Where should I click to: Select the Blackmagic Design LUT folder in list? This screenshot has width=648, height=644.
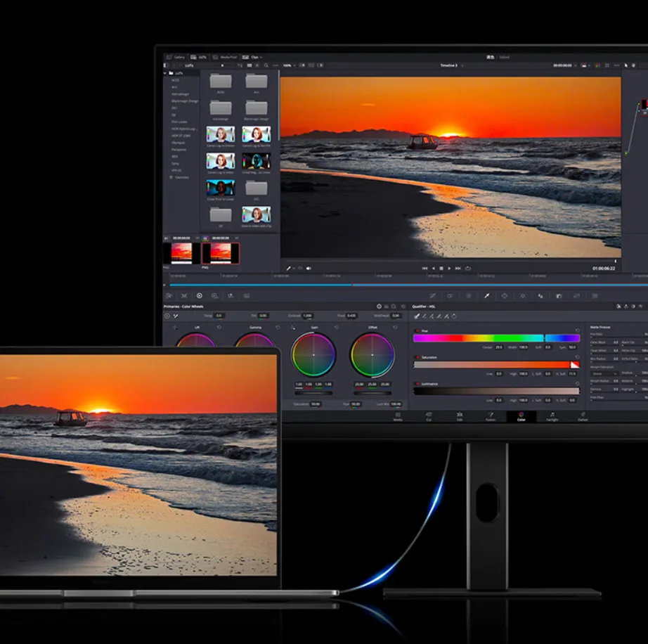coord(184,101)
